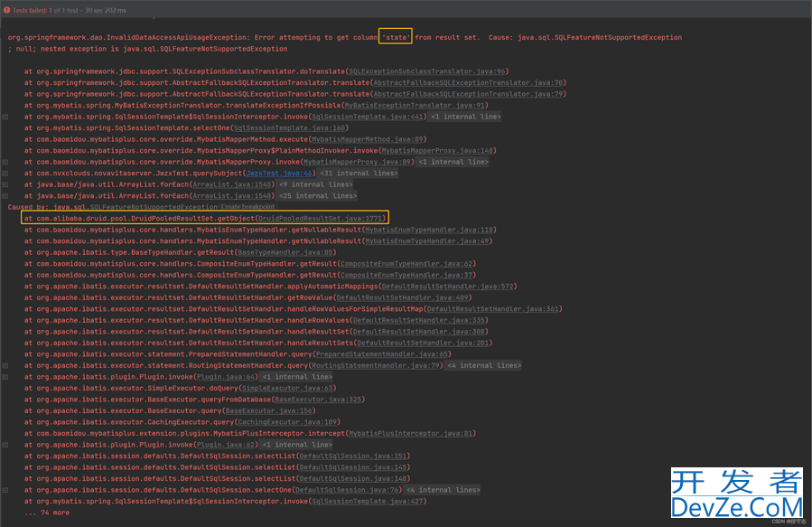Image resolution: width=812 pixels, height=527 pixels.
Task: Open DefaultResultSetHandler.java:308 link
Action: [x=419, y=332]
